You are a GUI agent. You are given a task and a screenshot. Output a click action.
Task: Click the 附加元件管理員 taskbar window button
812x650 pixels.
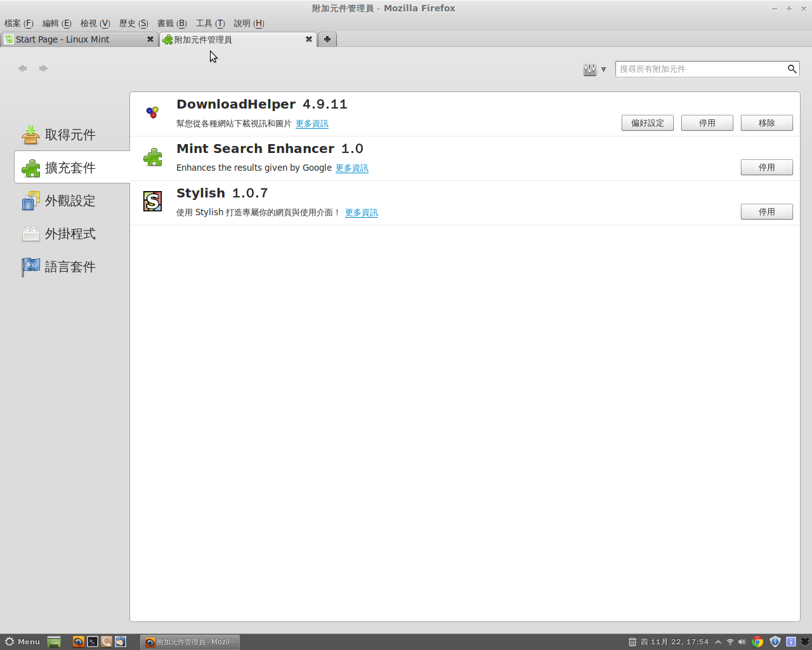(190, 642)
